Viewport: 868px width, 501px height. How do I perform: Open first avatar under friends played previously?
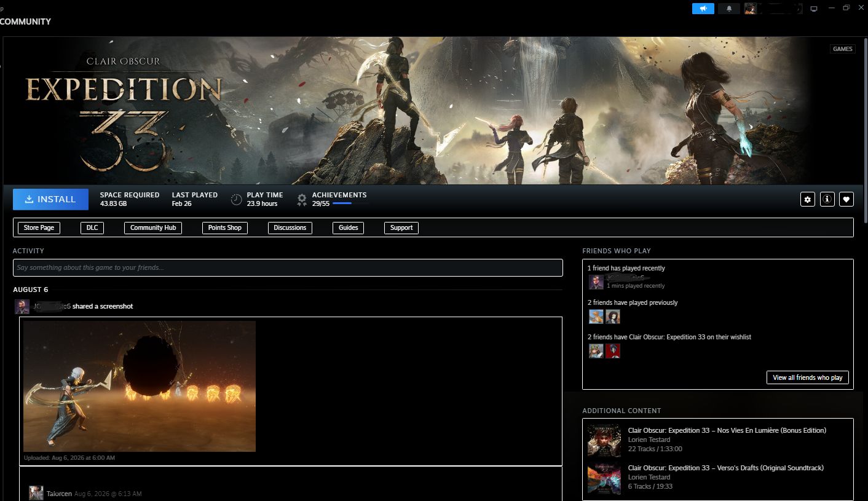(x=596, y=317)
